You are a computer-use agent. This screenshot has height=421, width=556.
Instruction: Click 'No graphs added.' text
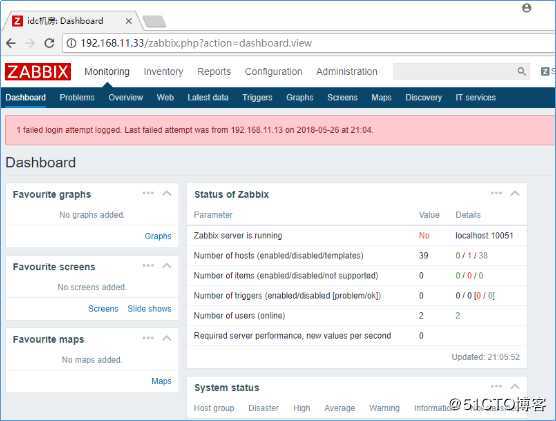[x=92, y=215]
